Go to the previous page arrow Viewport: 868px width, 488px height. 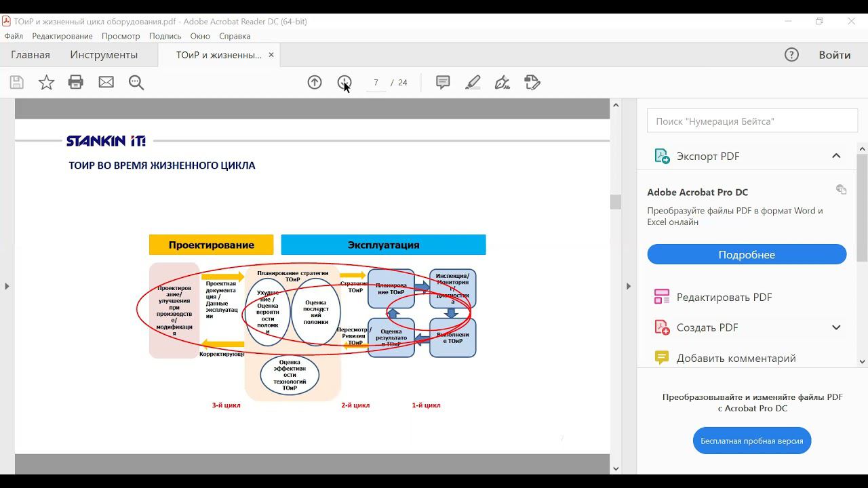click(315, 83)
